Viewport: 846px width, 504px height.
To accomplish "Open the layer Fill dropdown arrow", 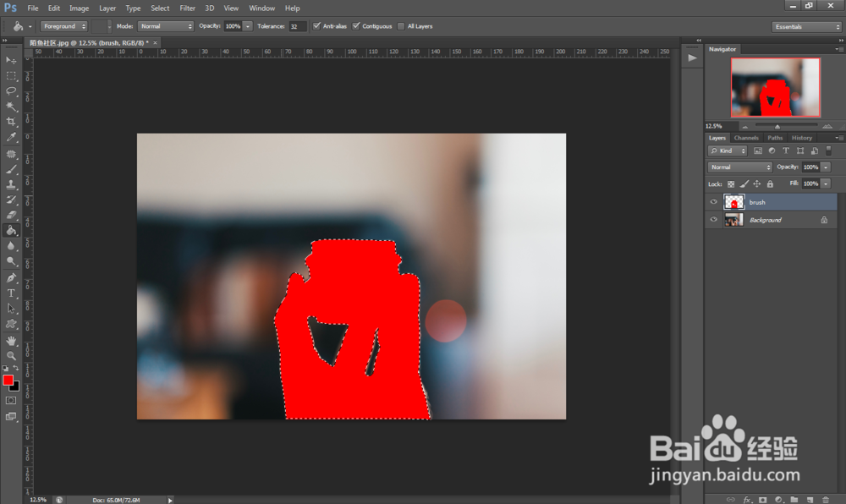I will pyautogui.click(x=826, y=184).
